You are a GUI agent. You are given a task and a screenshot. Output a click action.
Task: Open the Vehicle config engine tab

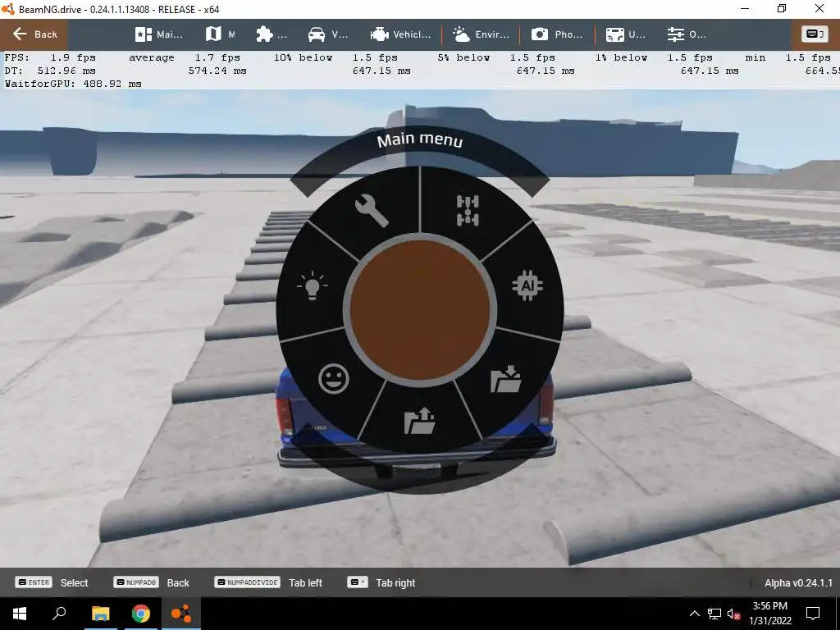(x=400, y=34)
